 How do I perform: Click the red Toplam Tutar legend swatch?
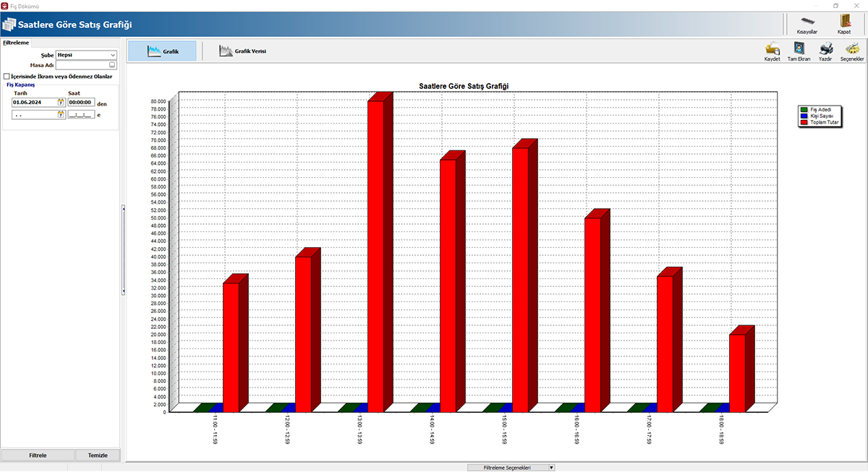pos(803,123)
